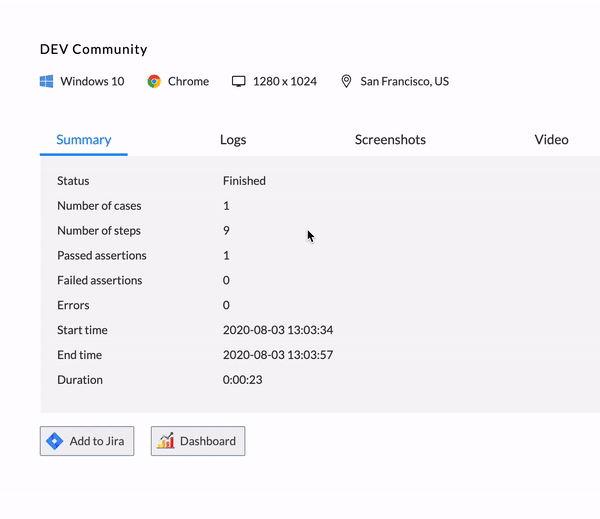Open the Dashboard button
This screenshot has width=600, height=519.
[x=198, y=441]
